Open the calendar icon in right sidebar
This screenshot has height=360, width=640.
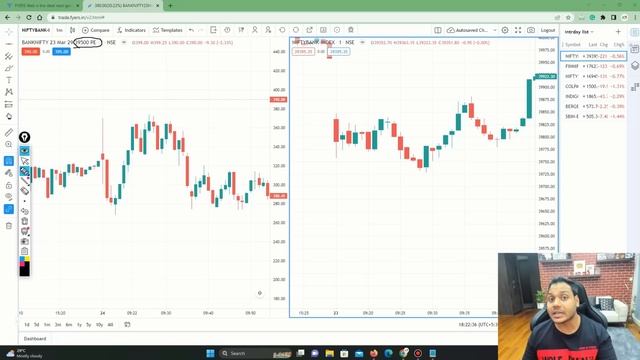click(635, 49)
